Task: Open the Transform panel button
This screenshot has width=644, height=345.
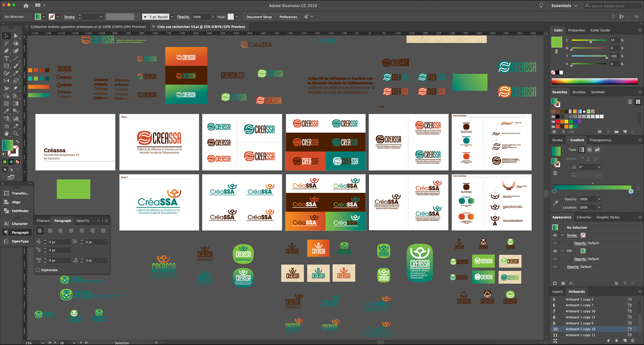Action: 16,193
